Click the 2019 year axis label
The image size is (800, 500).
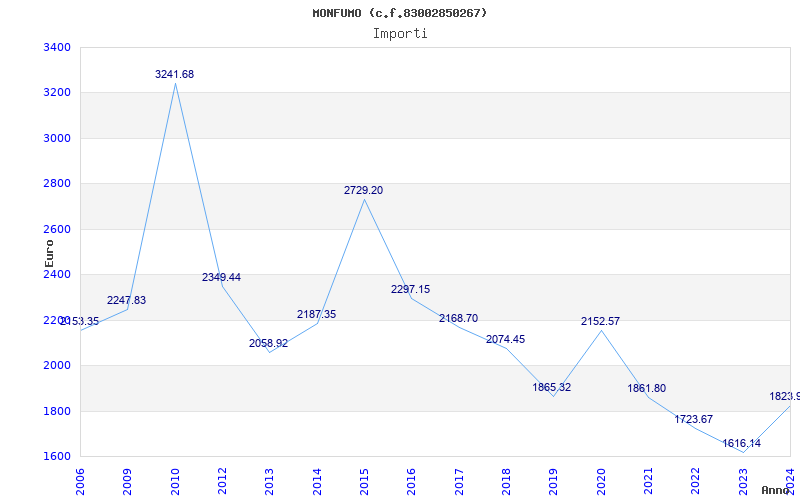554,481
